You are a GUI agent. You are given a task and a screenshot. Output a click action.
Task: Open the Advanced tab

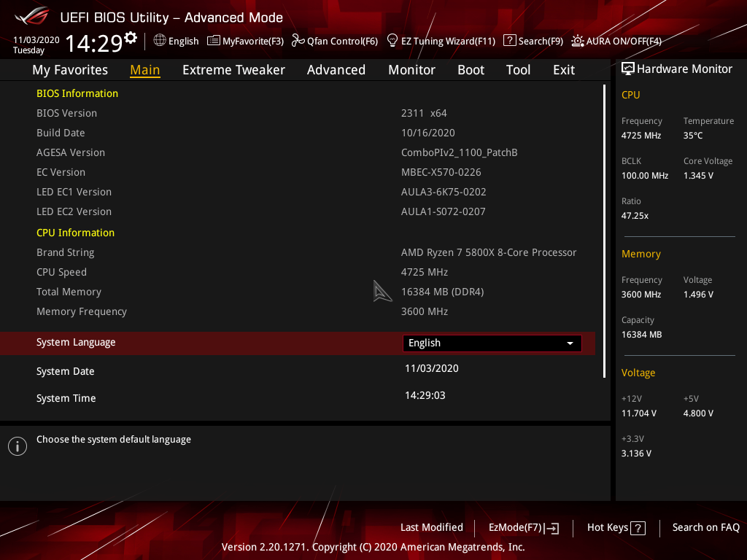336,70
